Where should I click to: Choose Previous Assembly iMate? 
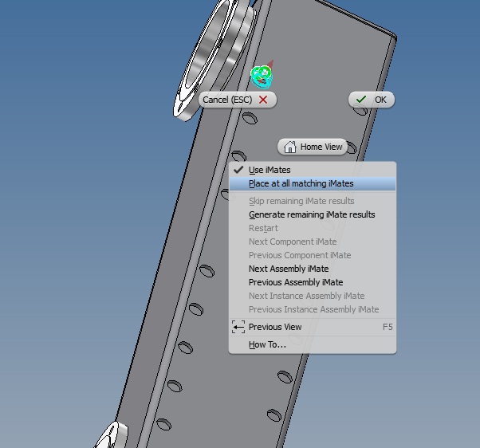coord(295,282)
